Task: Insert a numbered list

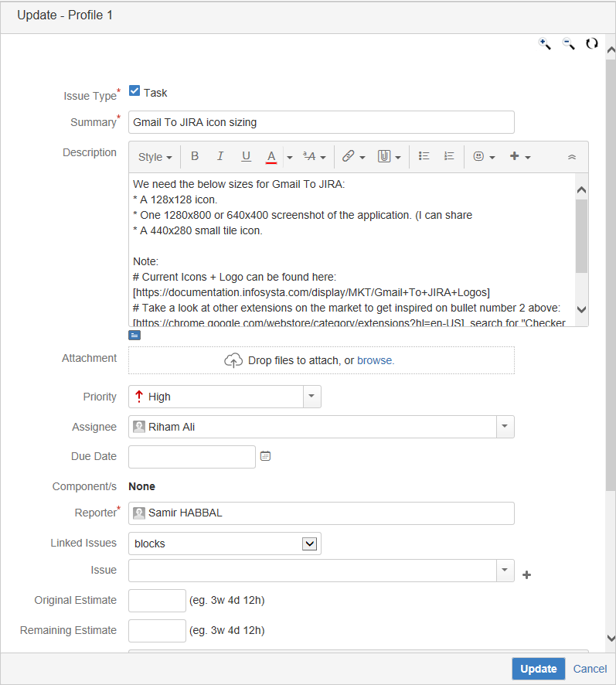Action: coord(449,156)
